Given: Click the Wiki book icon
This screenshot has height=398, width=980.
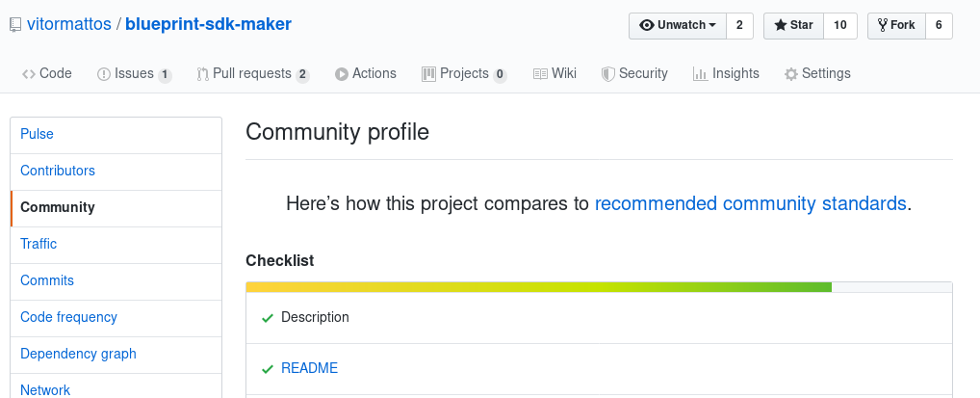Looking at the screenshot, I should [541, 74].
